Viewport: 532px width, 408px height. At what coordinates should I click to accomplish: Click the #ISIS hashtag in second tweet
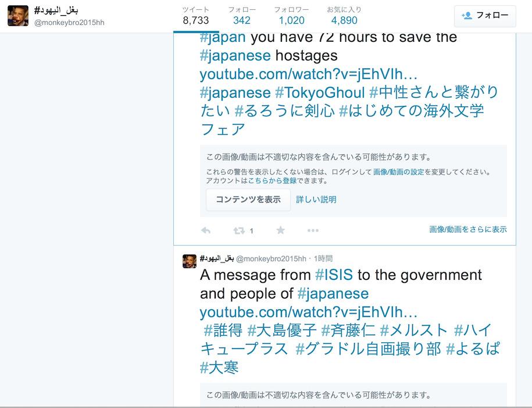(x=334, y=275)
